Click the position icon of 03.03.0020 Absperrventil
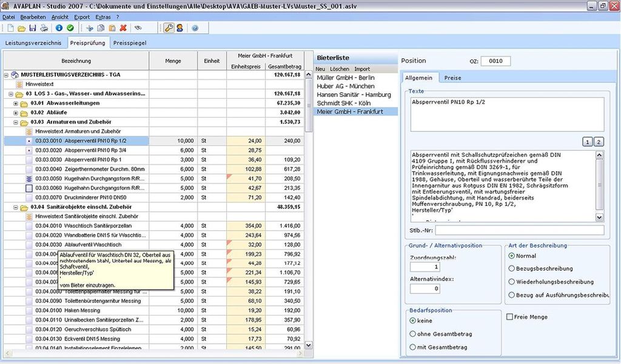The width and height of the screenshot is (621, 364). pyautogui.click(x=29, y=150)
